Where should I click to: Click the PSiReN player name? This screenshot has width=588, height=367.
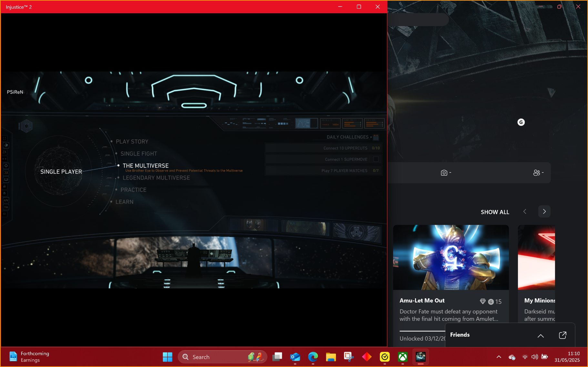coord(15,92)
